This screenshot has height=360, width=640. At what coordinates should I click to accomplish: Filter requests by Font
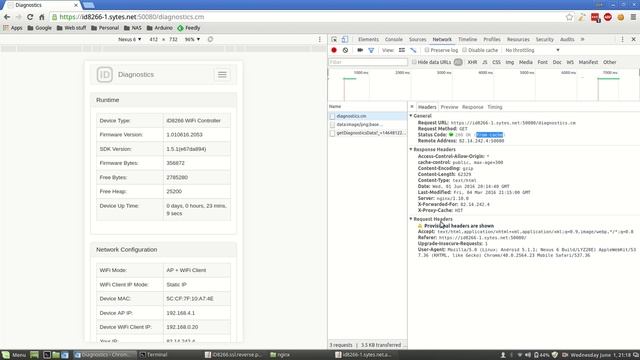542,62
